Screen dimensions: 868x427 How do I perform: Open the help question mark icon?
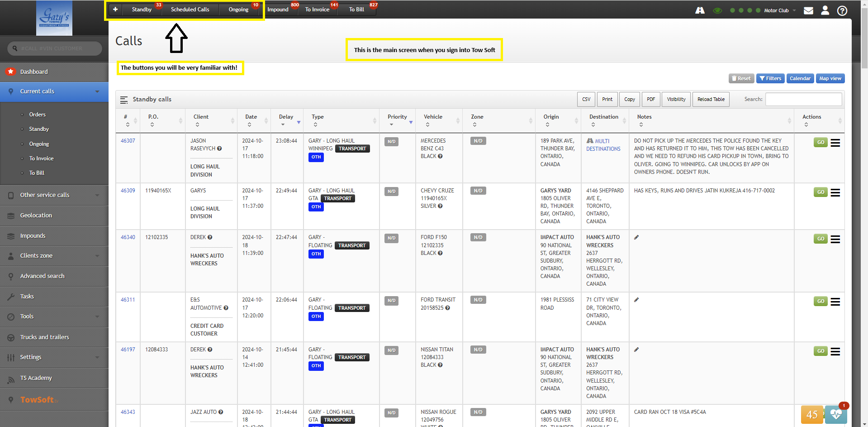click(x=842, y=10)
